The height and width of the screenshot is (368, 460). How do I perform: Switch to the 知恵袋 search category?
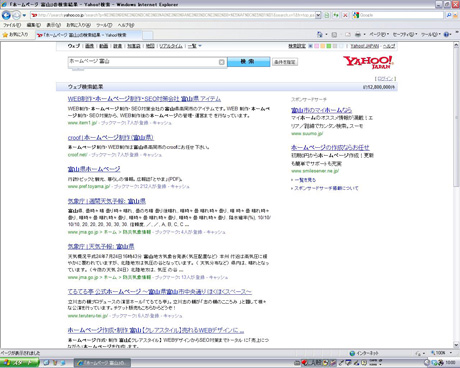coord(134,46)
